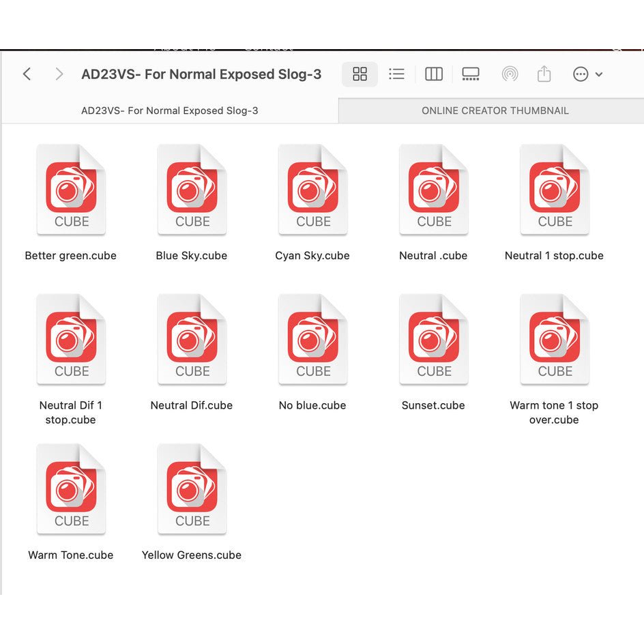Switch to list view
Screen dimensions: 644x644
396,74
